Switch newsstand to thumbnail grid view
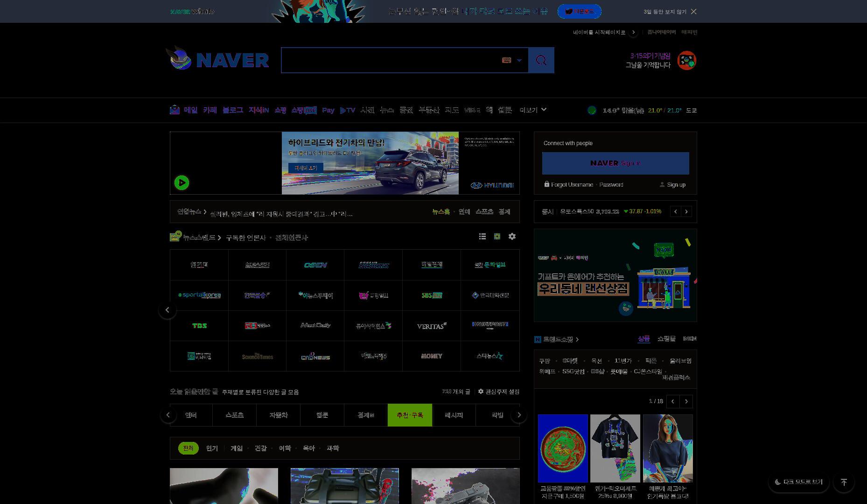Screen dimensions: 867x504 [x=497, y=237]
